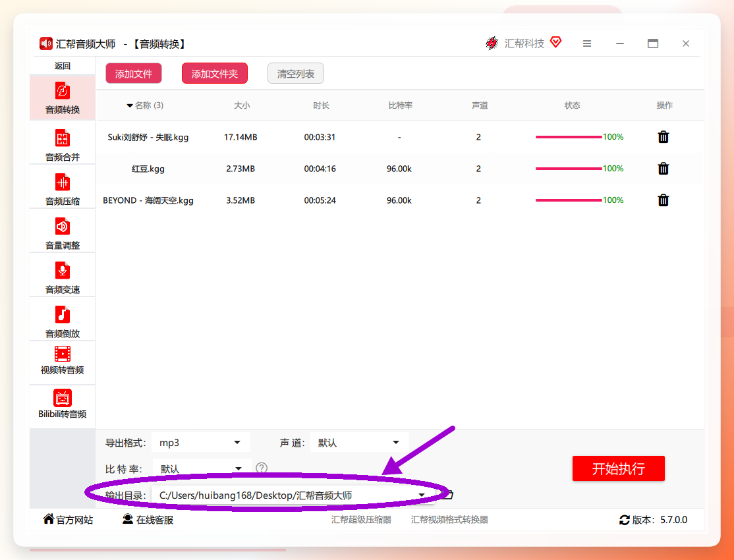Choose the 音频变速 speed change icon
734x560 pixels.
[62, 271]
